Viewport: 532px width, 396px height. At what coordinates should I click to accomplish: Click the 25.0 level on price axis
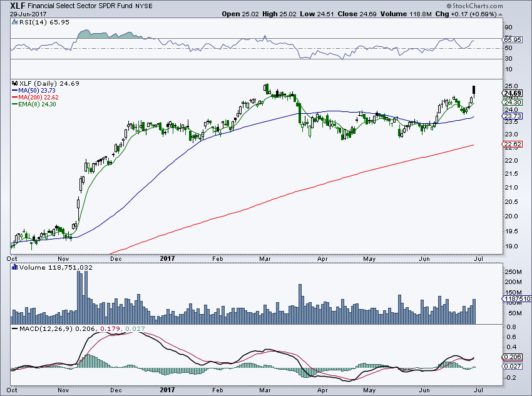(511, 86)
